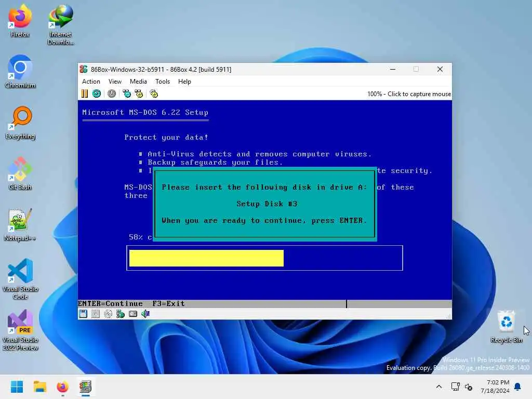The width and height of the screenshot is (532, 399).
Task: Click the 86Box taskbar button
Action: point(86,387)
